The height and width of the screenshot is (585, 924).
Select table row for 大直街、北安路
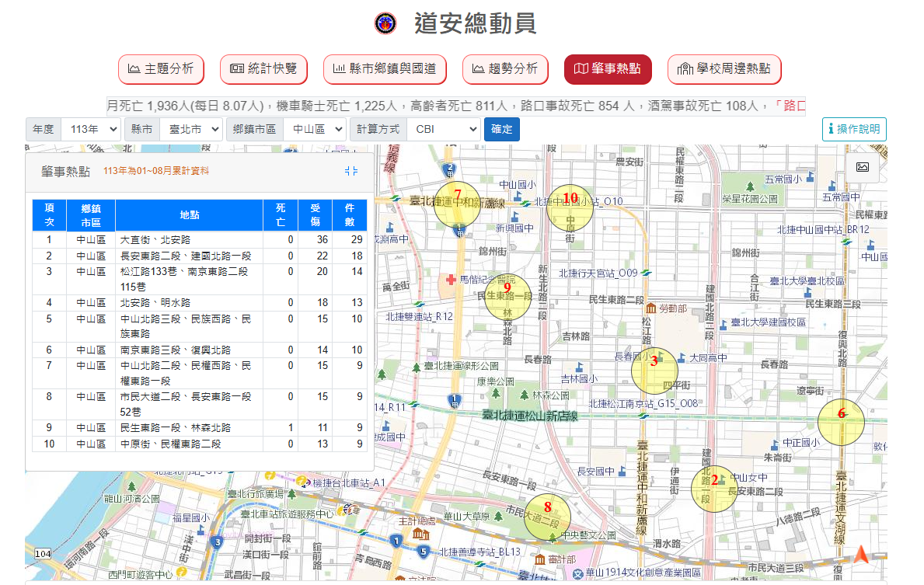point(199,240)
